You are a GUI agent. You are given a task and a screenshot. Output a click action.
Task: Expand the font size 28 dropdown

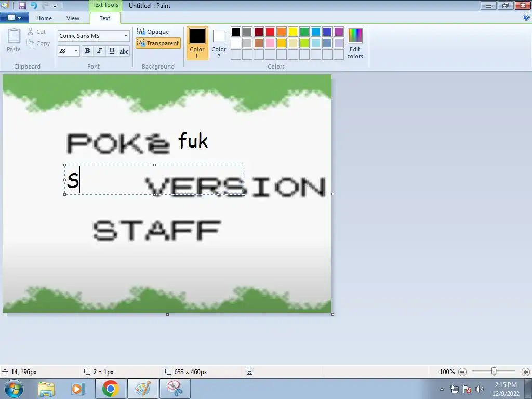(x=76, y=51)
